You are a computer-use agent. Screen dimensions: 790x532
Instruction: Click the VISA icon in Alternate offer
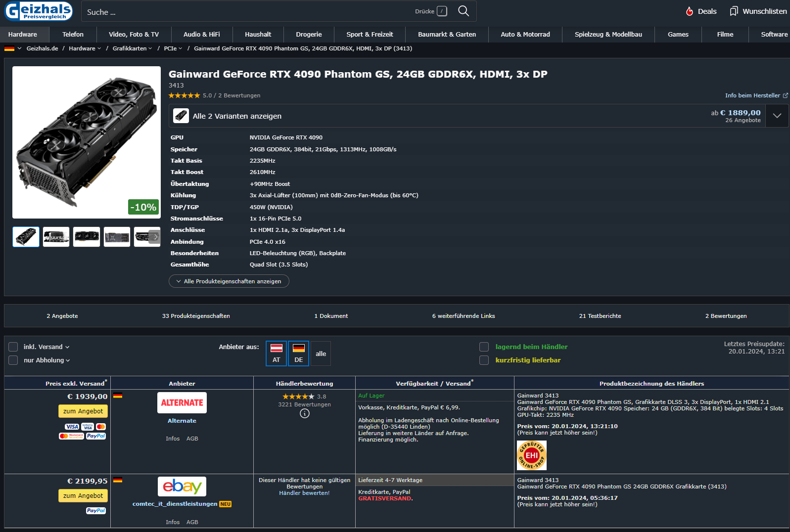tap(72, 427)
